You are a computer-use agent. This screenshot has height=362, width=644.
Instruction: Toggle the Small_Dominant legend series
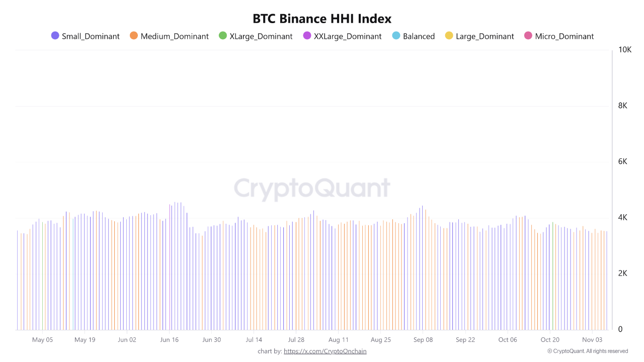point(86,36)
